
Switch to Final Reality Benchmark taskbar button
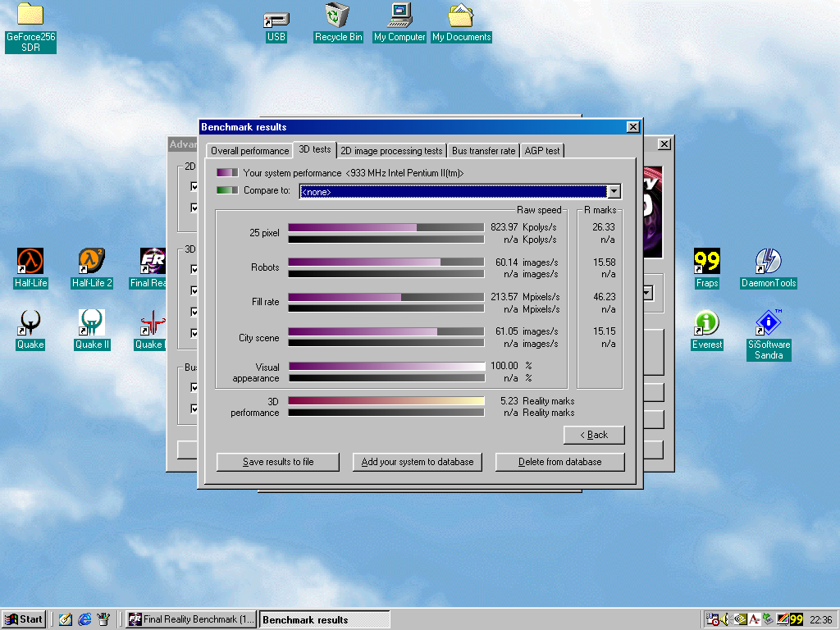coord(190,619)
